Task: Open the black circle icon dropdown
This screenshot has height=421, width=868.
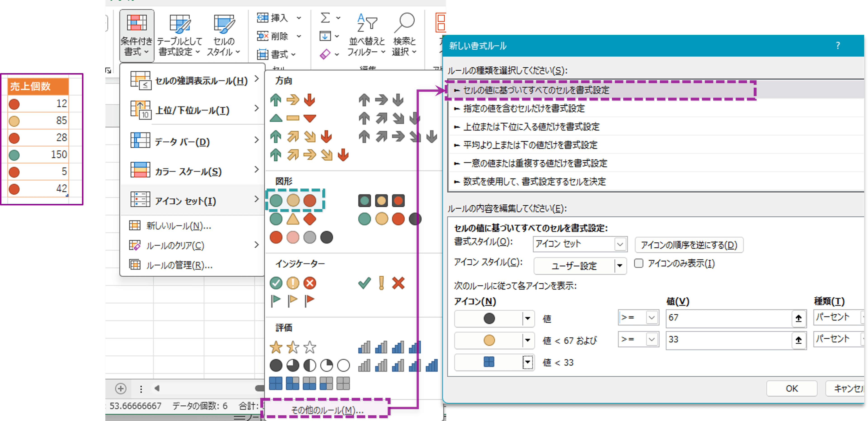Action: tap(527, 318)
